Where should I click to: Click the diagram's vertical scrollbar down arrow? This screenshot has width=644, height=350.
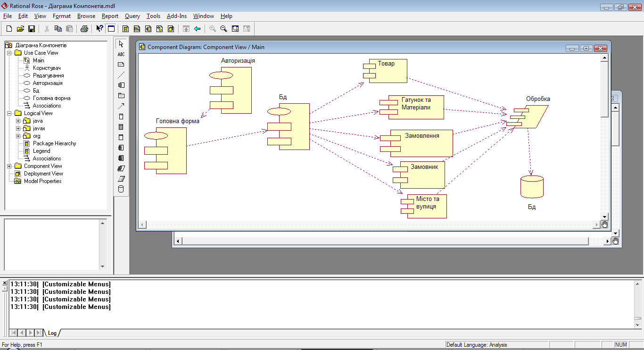click(x=604, y=216)
